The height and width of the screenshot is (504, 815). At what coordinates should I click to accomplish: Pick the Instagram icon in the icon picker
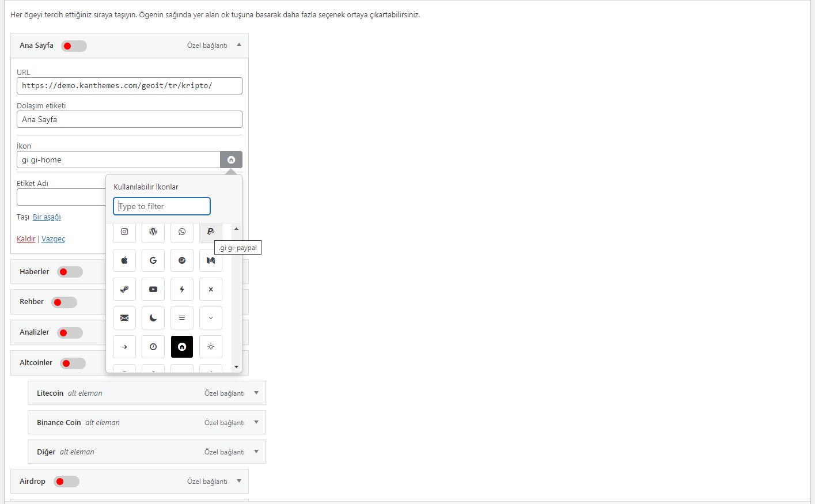124,232
